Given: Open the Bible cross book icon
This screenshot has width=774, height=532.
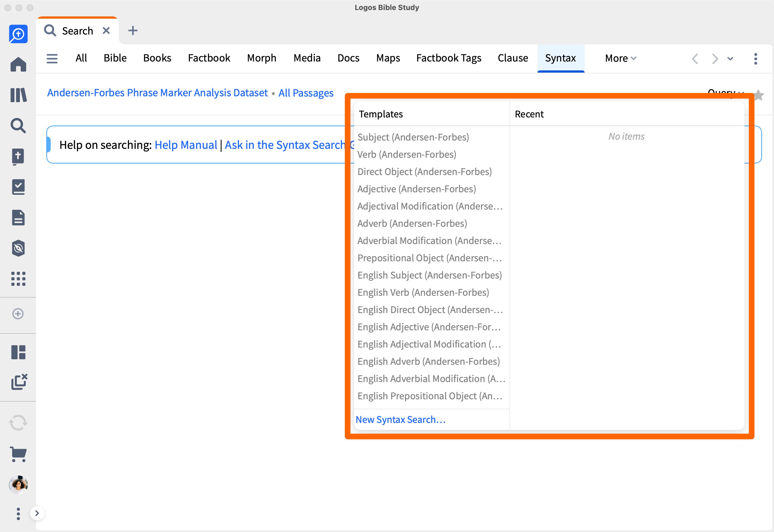Looking at the screenshot, I should click(18, 157).
